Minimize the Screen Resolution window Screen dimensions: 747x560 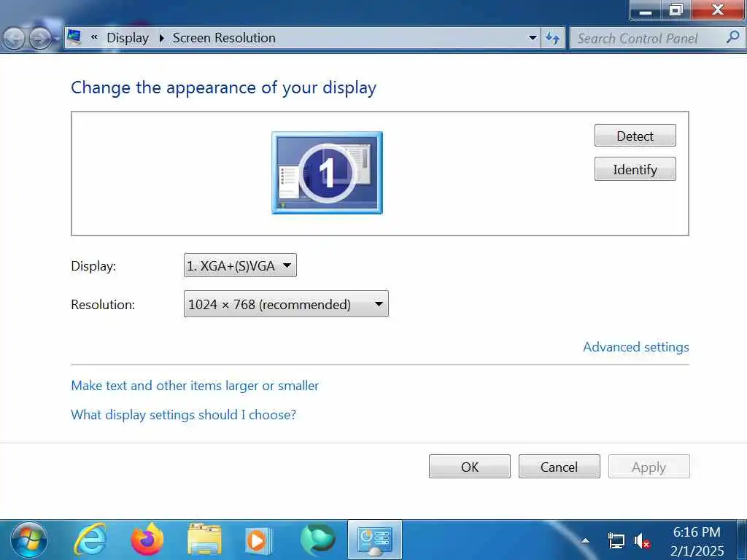[x=646, y=10]
